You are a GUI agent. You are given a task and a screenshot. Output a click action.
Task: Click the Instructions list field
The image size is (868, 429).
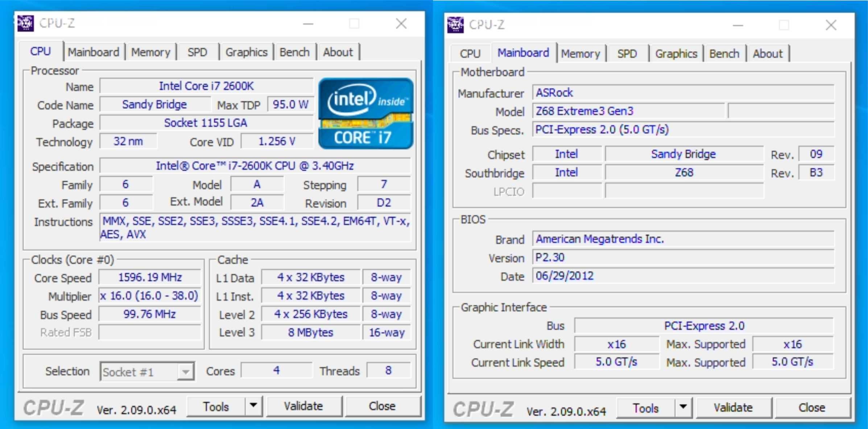(x=255, y=228)
